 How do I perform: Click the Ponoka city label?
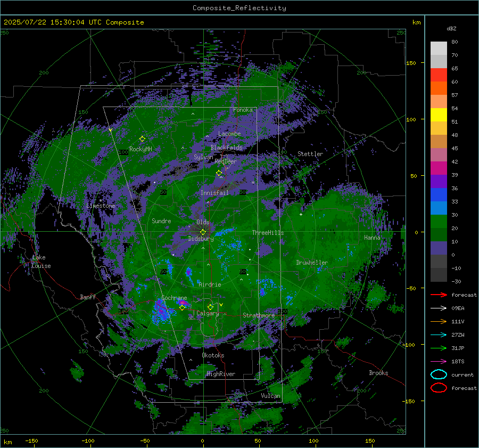click(x=243, y=110)
